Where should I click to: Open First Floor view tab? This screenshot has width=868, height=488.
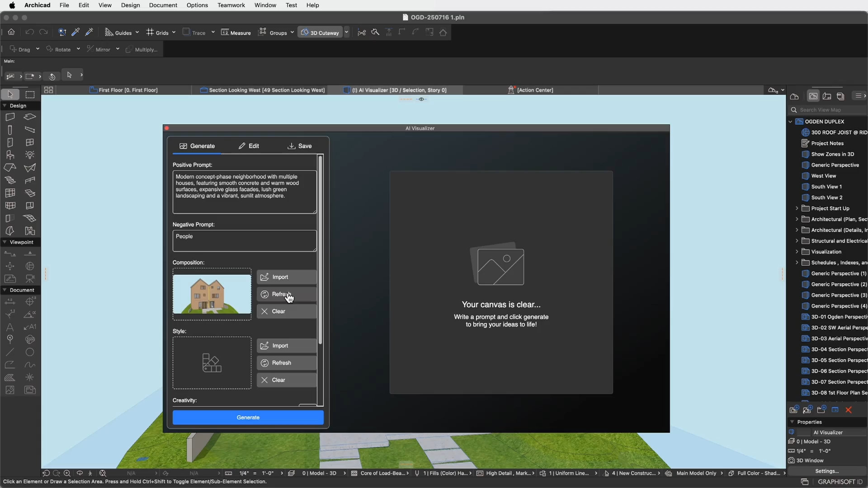(x=123, y=90)
